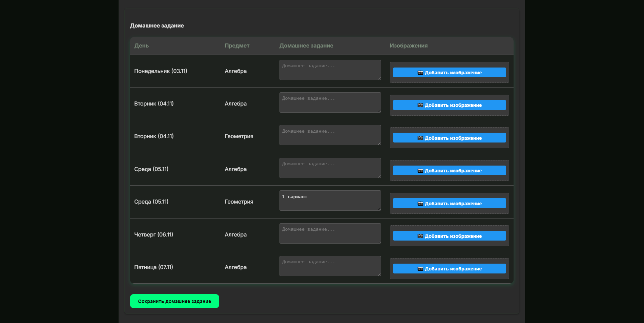Select Среда (05.11) cell in Геометрия row
The width and height of the screenshot is (644, 323).
pyautogui.click(x=151, y=202)
